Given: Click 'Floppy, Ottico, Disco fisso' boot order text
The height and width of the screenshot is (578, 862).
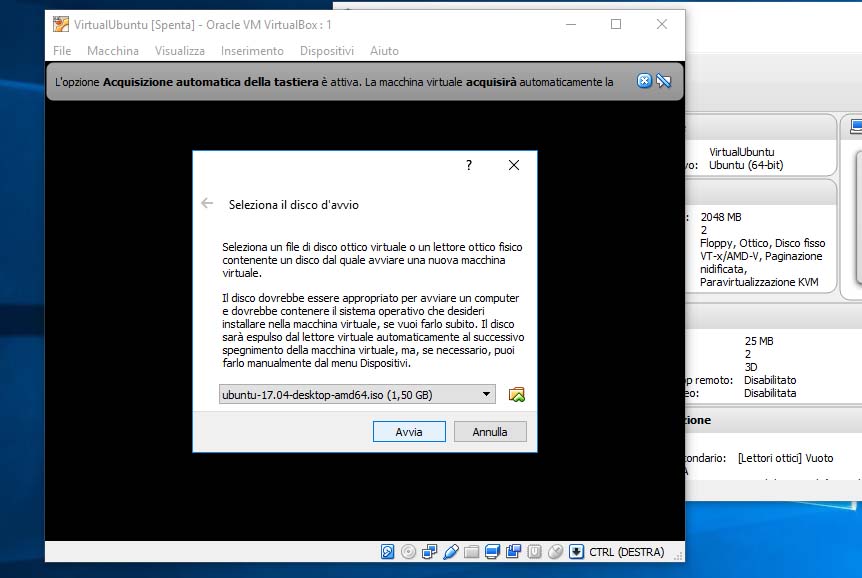Looking at the screenshot, I should coord(762,243).
